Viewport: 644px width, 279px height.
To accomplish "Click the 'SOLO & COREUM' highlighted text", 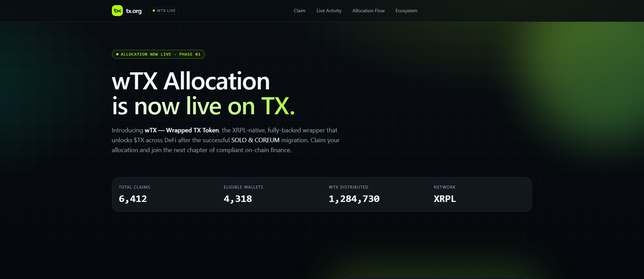I will (x=255, y=140).
